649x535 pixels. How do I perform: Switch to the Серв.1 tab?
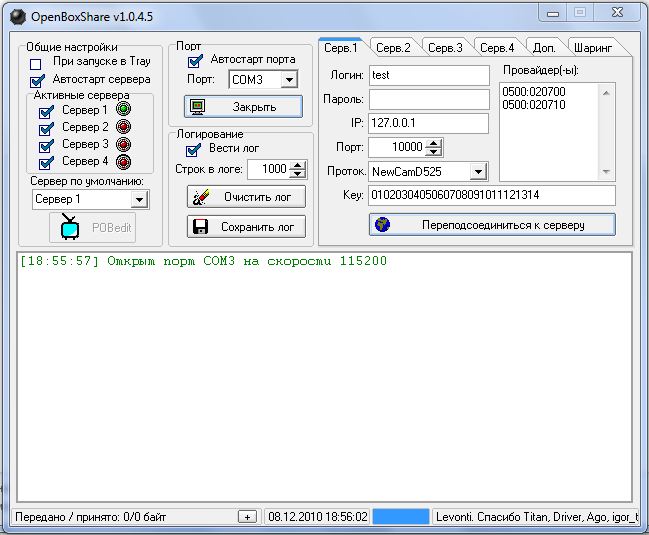point(341,48)
